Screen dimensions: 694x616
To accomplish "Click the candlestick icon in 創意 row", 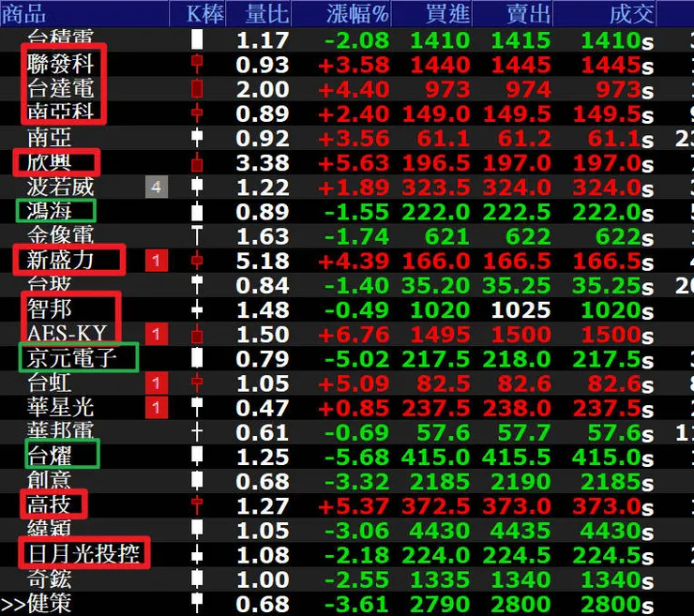I will click(197, 480).
